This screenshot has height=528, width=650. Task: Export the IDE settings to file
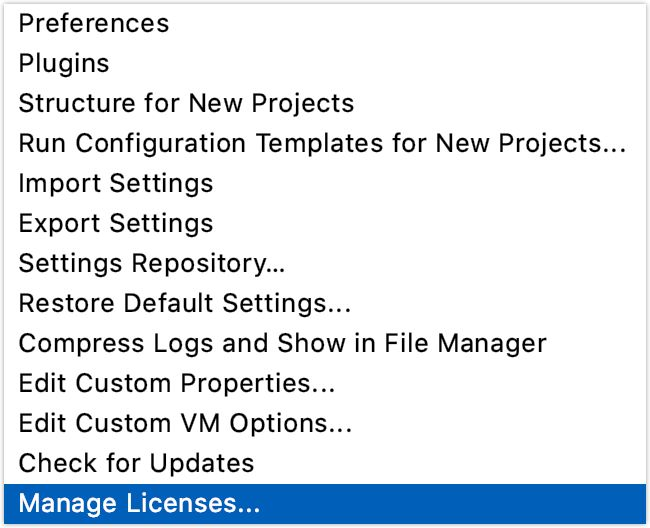[x=116, y=223]
